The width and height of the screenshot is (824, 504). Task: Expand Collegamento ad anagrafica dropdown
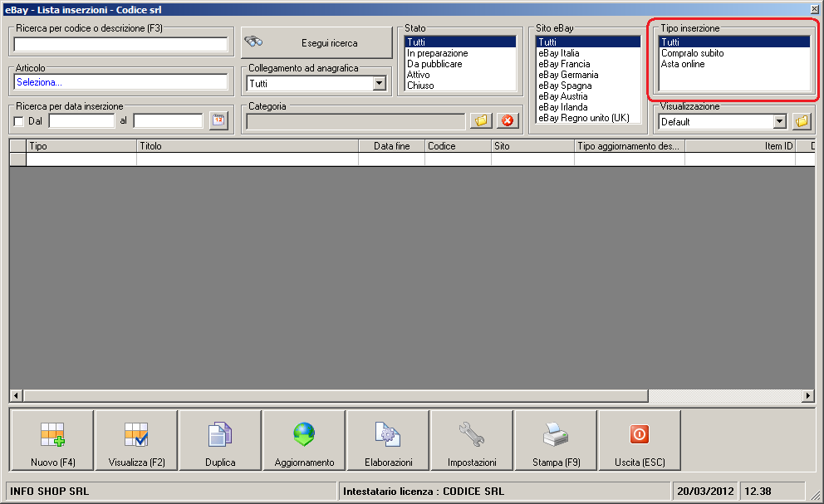(380, 83)
